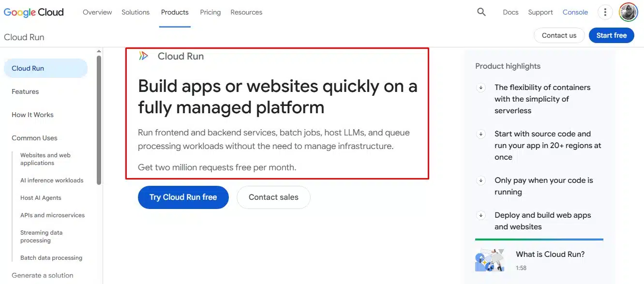This screenshot has height=284, width=644.
Task: Open the Support link
Action: 540,12
